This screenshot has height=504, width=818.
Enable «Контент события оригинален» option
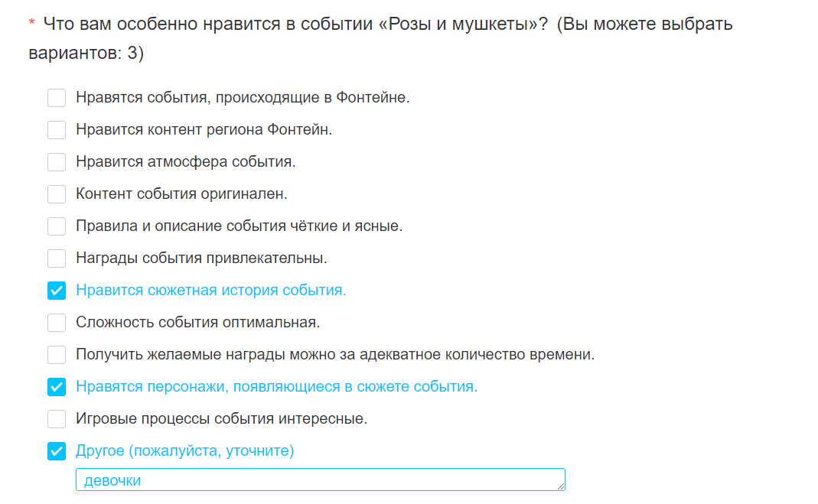click(57, 194)
